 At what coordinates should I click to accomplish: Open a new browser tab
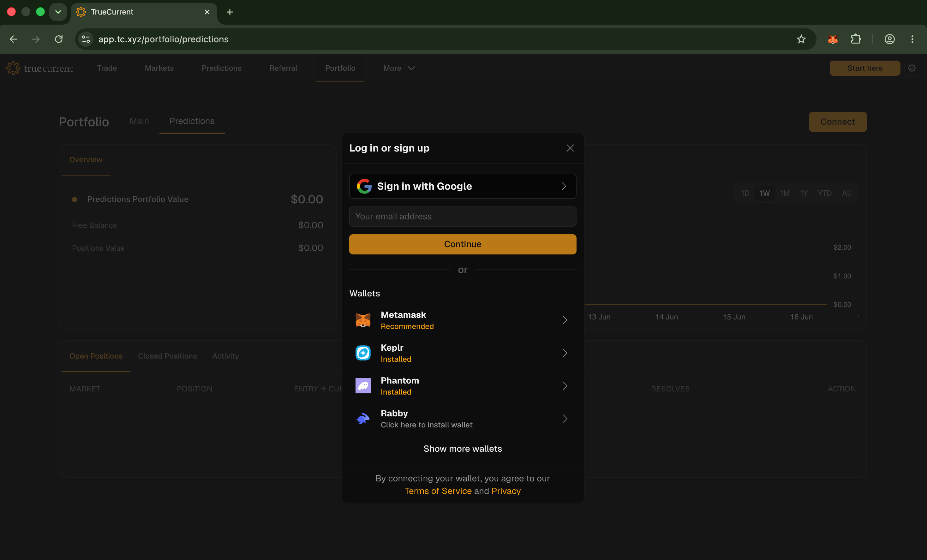(230, 12)
